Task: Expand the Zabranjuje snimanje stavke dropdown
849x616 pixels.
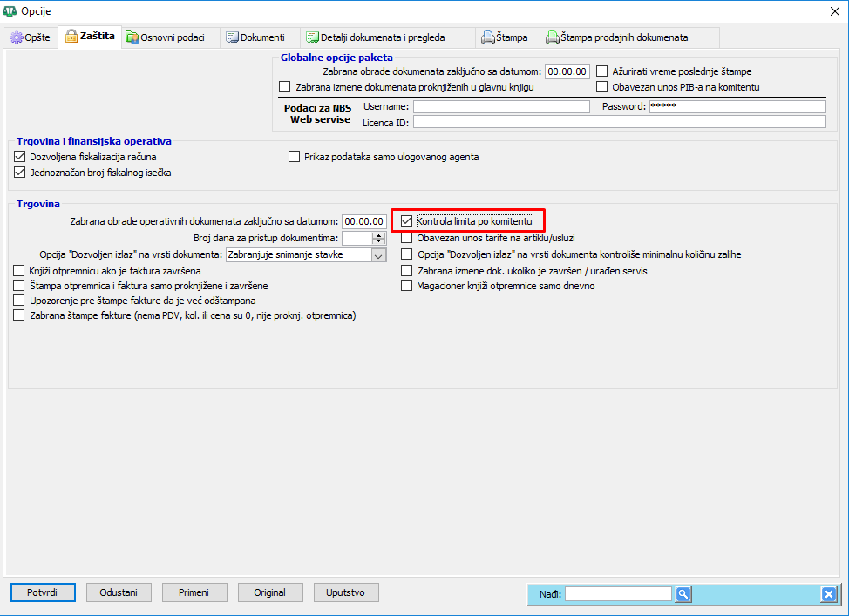Action: point(379,255)
